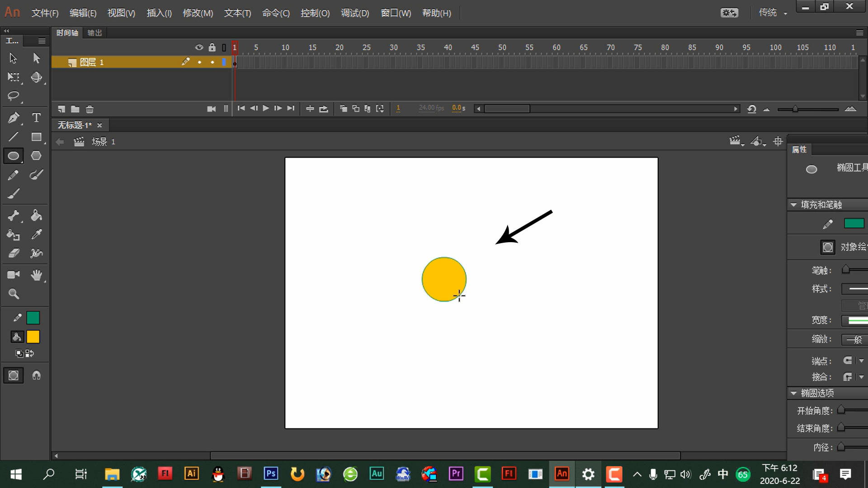The height and width of the screenshot is (488, 868).
Task: Select the Eyedropper tool
Action: tap(37, 235)
